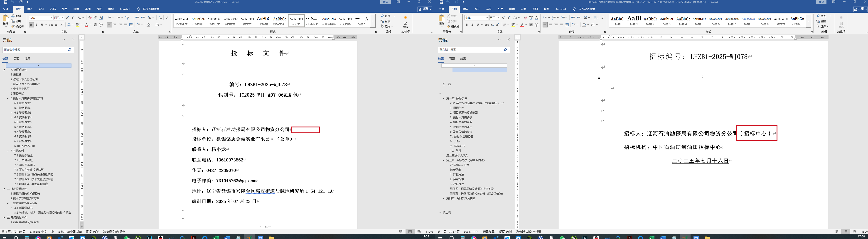Viewport: 868px width, 239px height.
Task: Apply red font color in left window
Action: 87,25
